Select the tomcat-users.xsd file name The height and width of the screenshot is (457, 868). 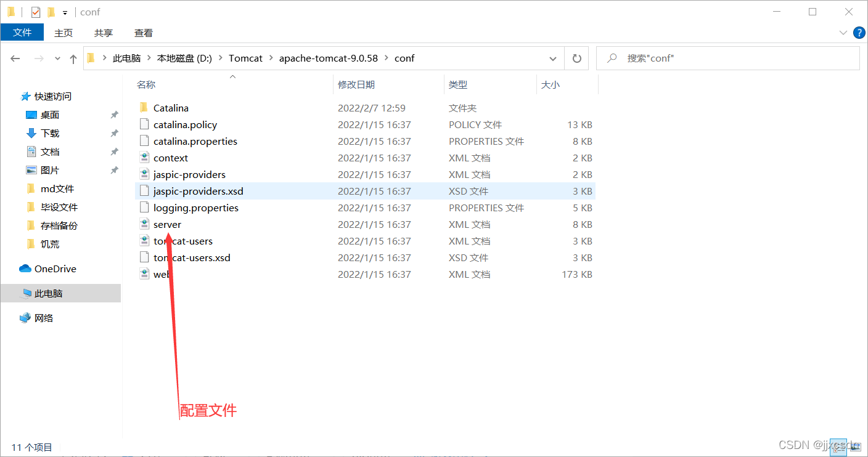click(192, 257)
